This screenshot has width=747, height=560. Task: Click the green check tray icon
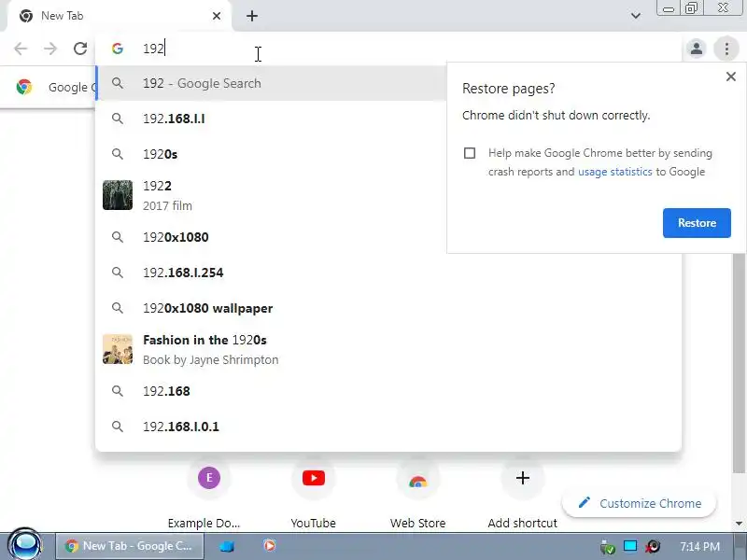pos(608,548)
